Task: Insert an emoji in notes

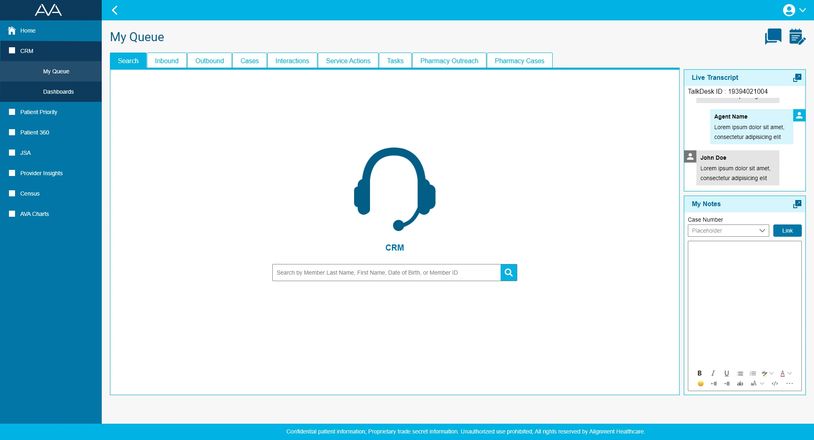Action: tap(700, 383)
